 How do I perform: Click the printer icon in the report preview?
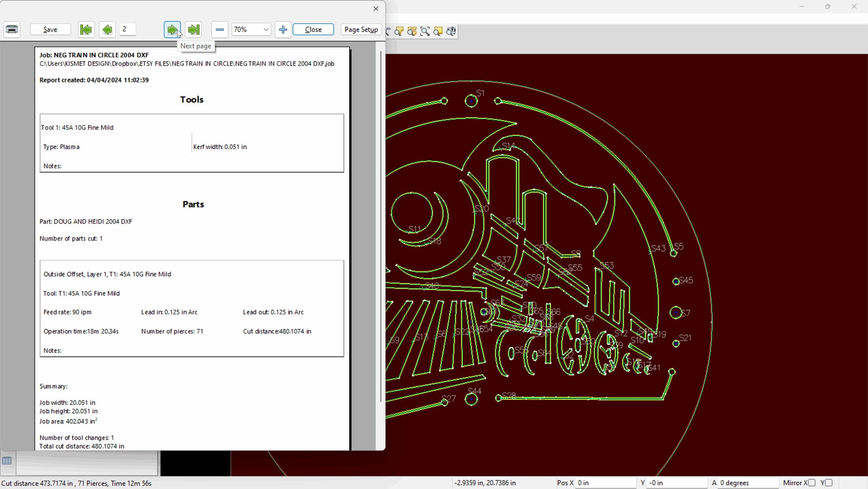tap(12, 30)
